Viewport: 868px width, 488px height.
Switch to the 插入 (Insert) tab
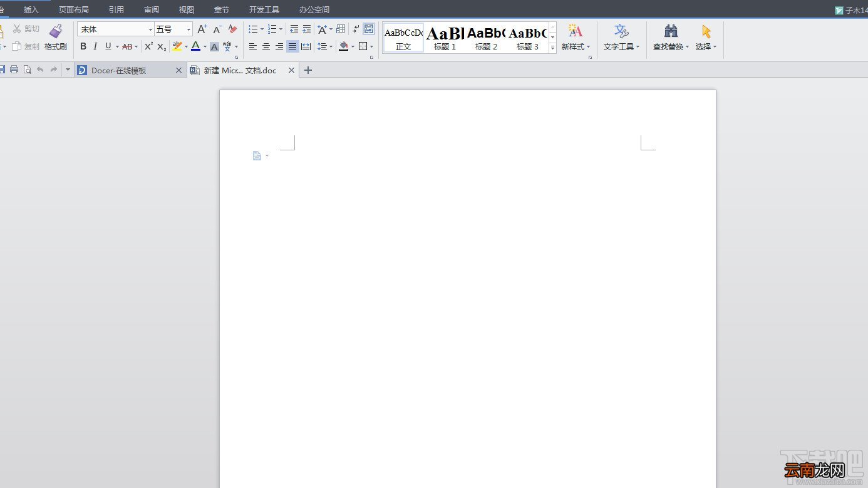point(31,9)
